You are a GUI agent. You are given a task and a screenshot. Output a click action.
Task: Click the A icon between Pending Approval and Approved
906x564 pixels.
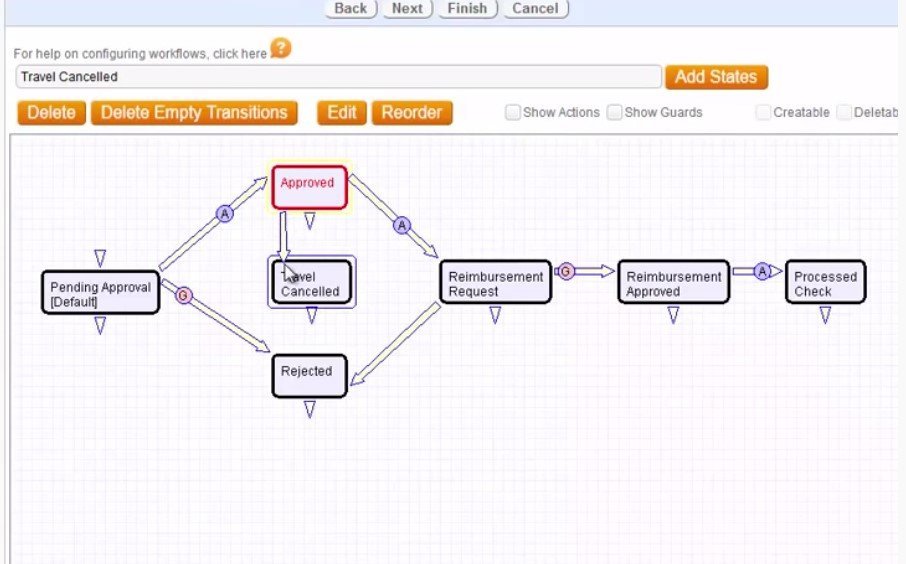pos(225,214)
